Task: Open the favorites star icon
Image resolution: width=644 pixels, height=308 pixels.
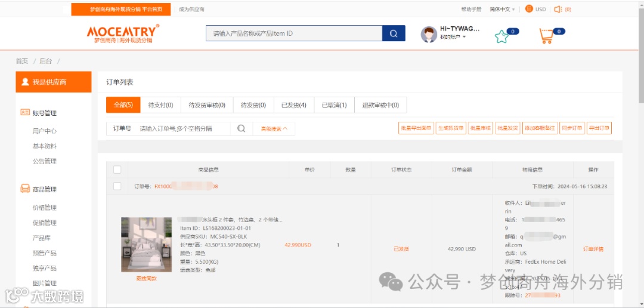Action: coord(501,36)
